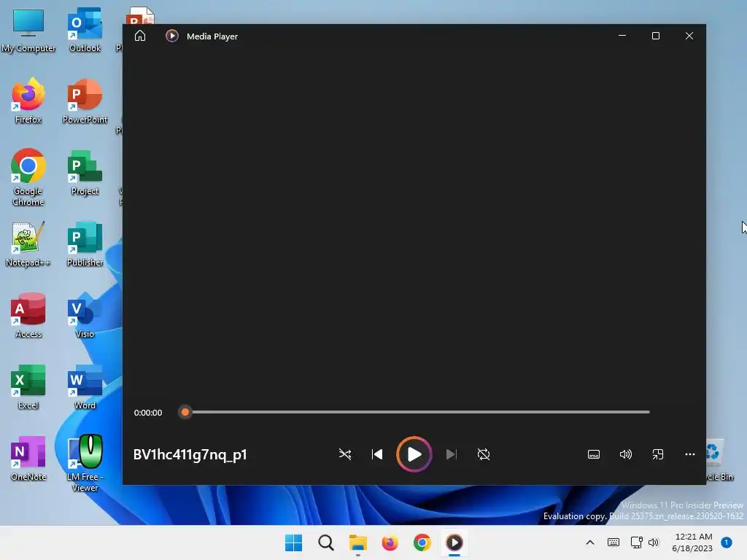Open the clock and calendar flyout
This screenshot has height=560, width=747.
[x=693, y=542]
